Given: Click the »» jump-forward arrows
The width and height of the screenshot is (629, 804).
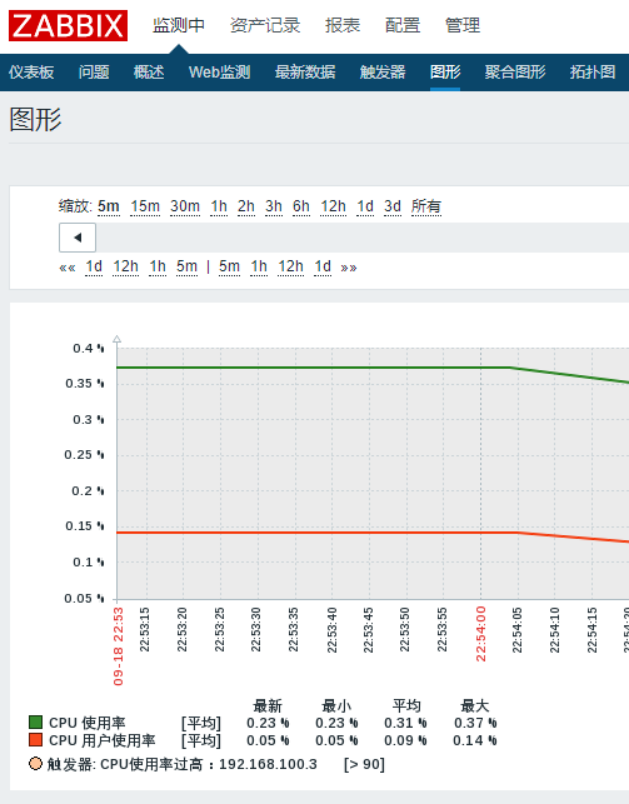Looking at the screenshot, I should click(349, 267).
